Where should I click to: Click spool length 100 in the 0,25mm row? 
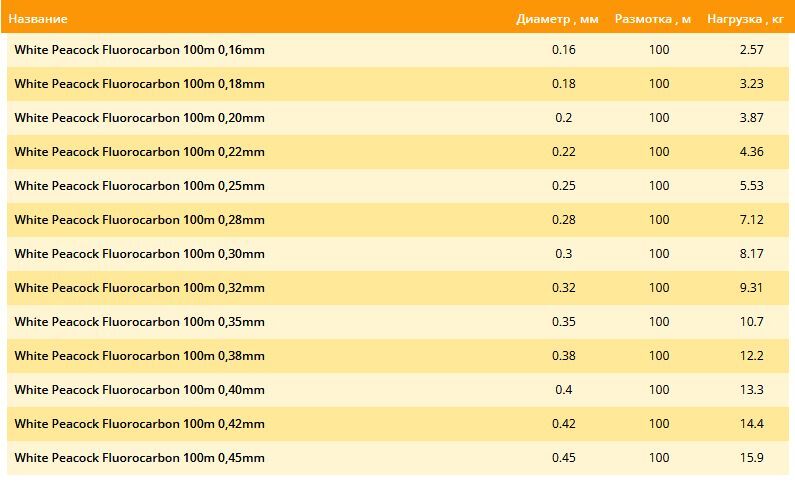click(659, 185)
